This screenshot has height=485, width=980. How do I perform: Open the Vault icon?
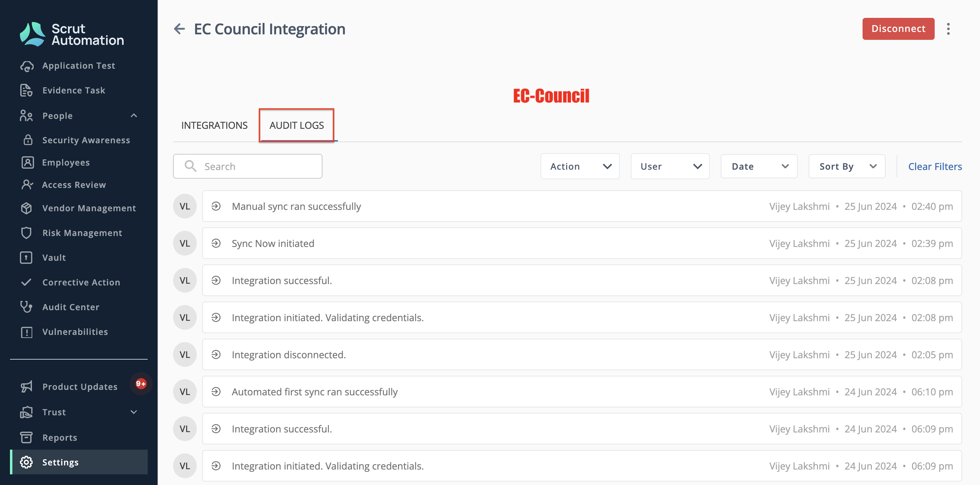tap(26, 257)
